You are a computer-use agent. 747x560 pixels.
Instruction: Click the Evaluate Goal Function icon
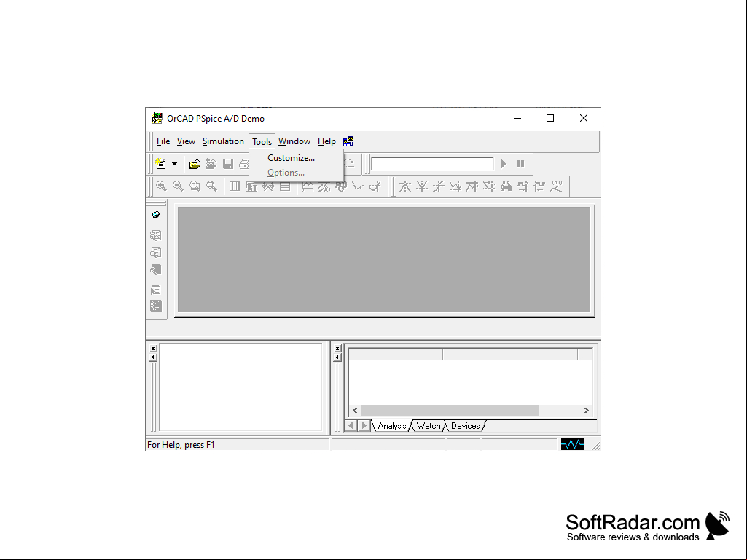(324, 186)
